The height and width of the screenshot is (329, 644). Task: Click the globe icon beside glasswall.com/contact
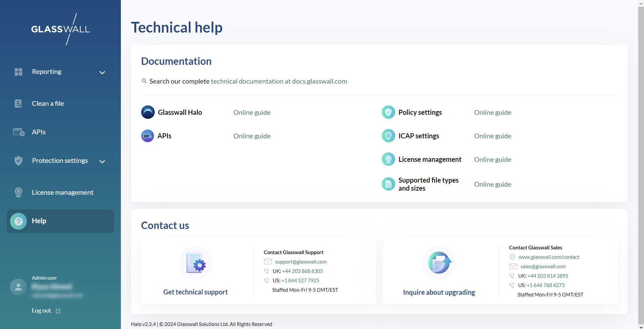coord(512,257)
